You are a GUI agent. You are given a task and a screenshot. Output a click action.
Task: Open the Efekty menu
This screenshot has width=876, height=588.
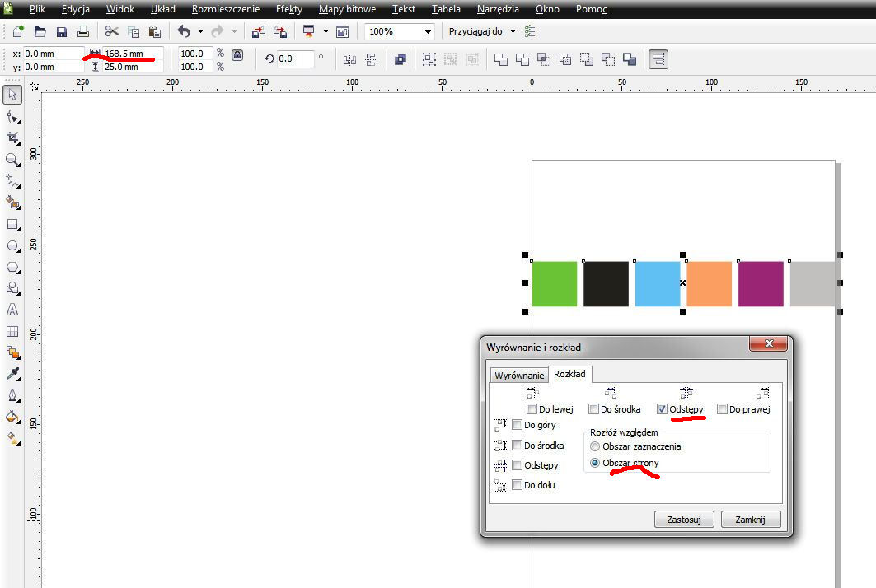[289, 10]
